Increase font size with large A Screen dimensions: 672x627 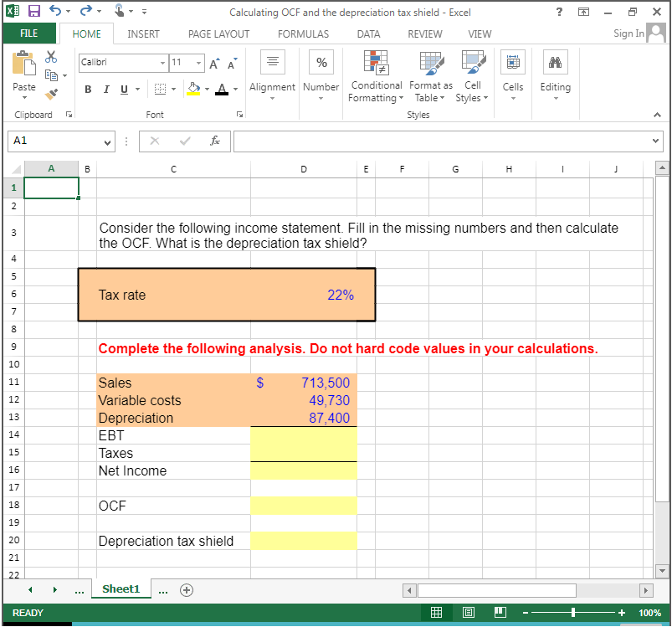215,64
